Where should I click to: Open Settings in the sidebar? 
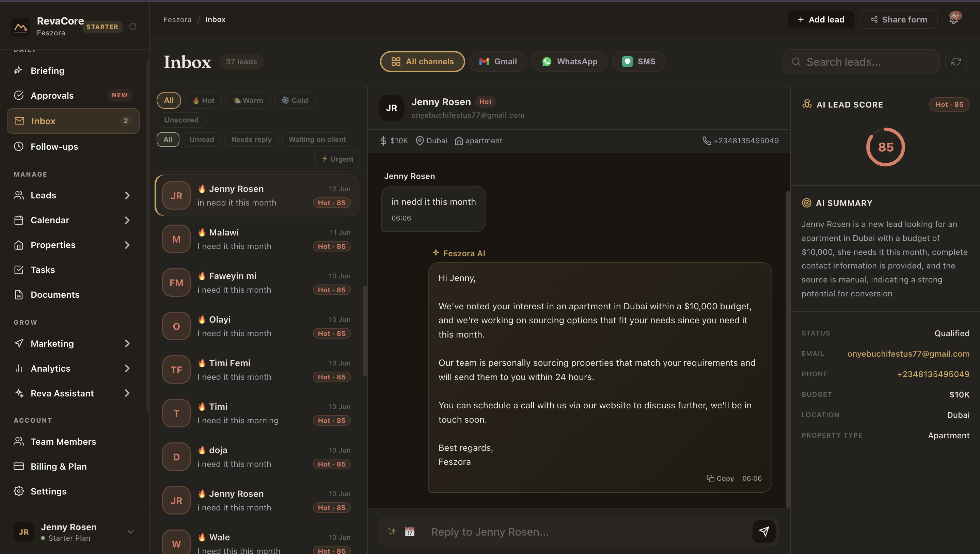pos(73,491)
